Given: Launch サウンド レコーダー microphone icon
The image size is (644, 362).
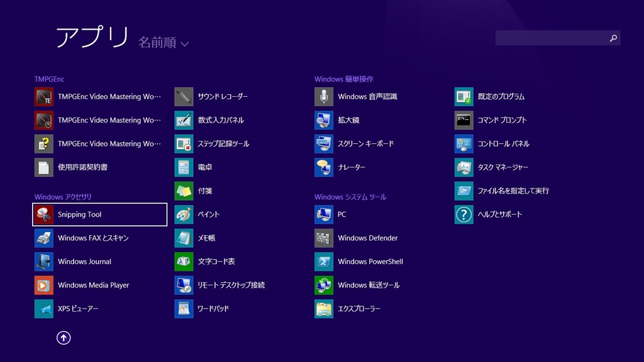Looking at the screenshot, I should click(184, 96).
